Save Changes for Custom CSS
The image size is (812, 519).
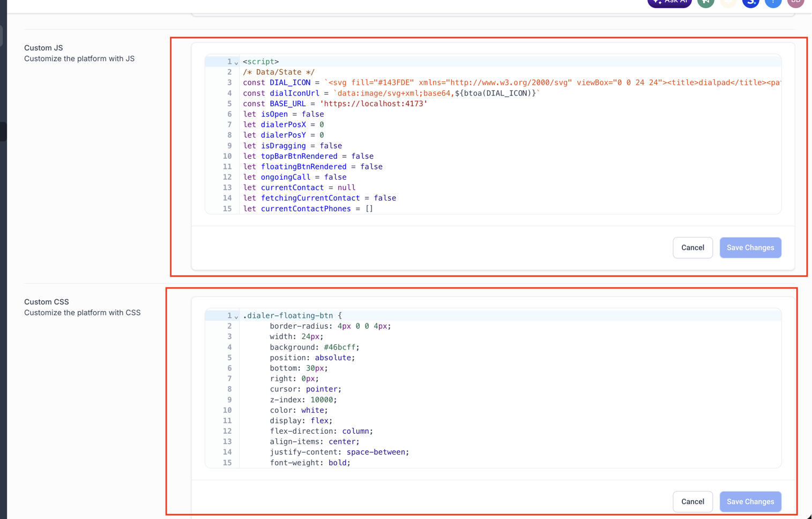tap(750, 502)
